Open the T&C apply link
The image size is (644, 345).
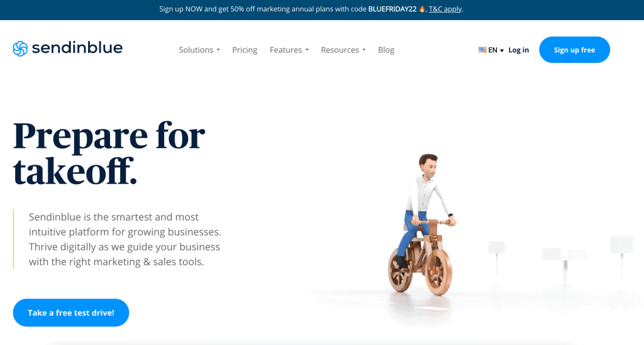pos(445,9)
